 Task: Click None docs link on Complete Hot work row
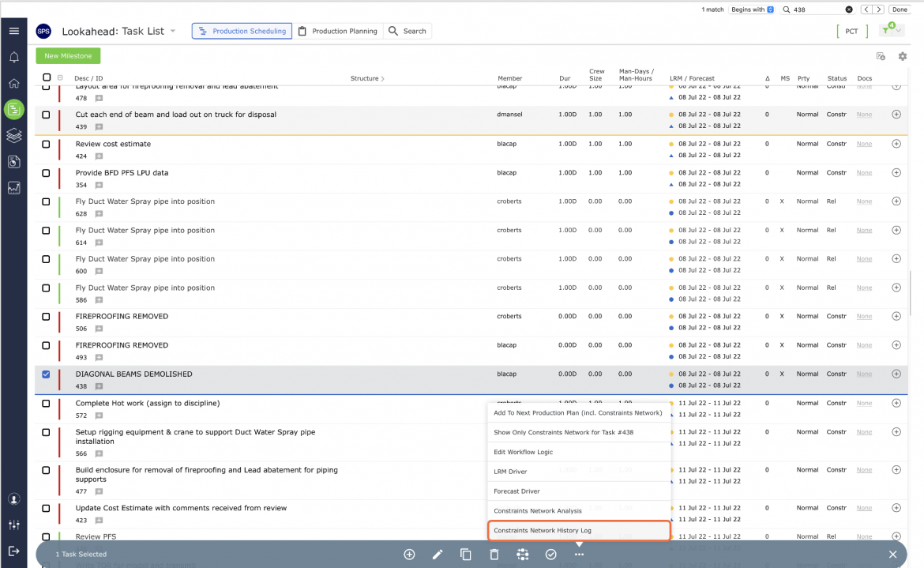tap(864, 403)
